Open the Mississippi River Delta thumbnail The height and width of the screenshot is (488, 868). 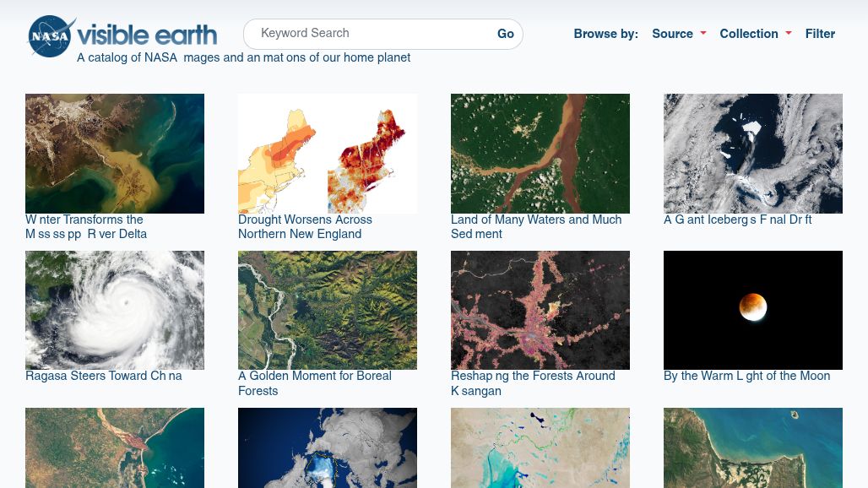click(115, 153)
